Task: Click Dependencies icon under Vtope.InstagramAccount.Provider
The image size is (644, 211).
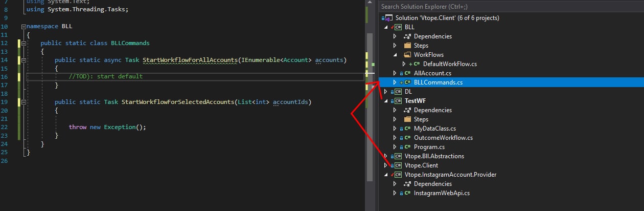Action: (x=407, y=184)
